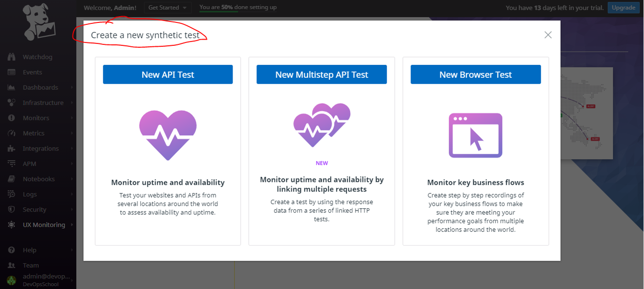Click the Upgrade trial button
Viewport: 644px width, 289px height.
point(623,8)
